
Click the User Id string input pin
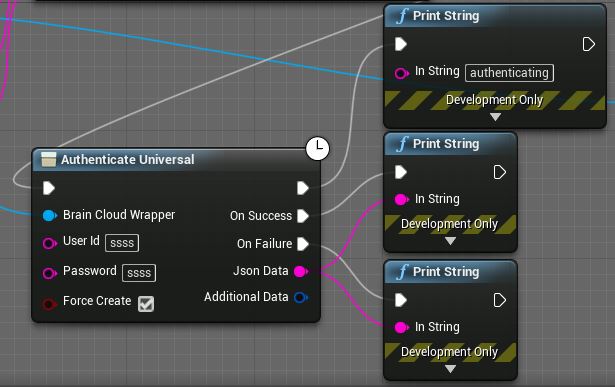50,243
